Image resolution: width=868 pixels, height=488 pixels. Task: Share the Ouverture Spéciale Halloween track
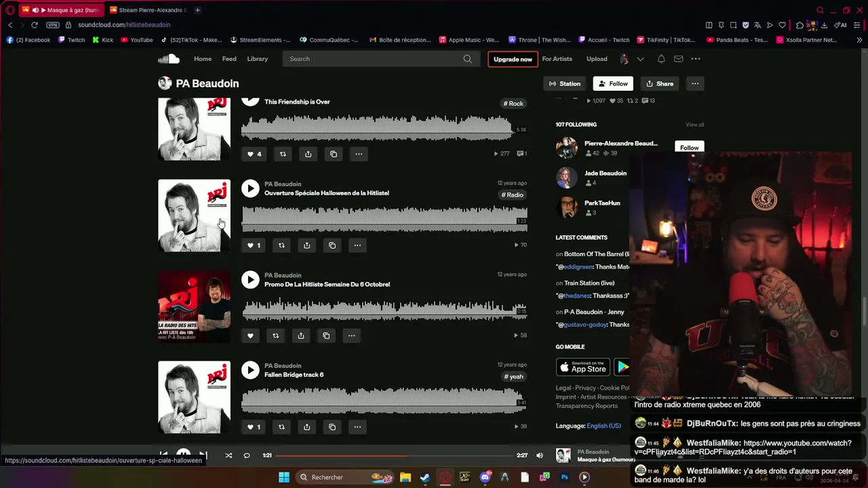point(307,245)
